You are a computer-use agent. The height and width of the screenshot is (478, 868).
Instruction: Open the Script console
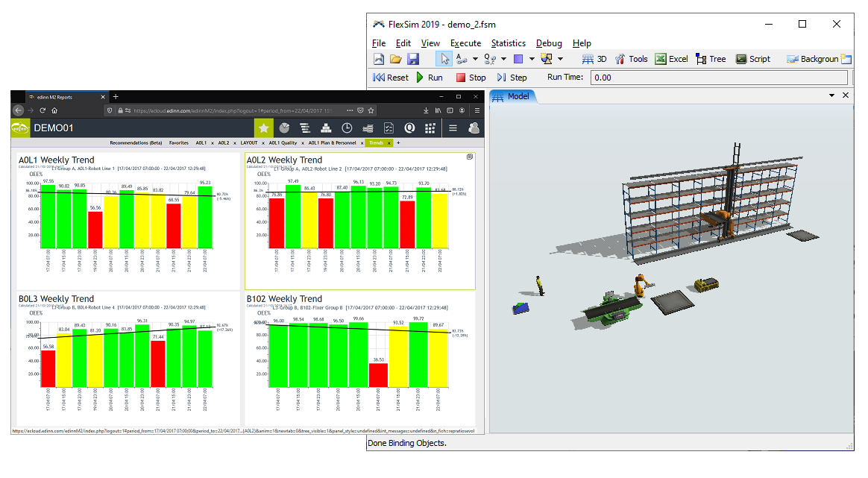(x=753, y=59)
